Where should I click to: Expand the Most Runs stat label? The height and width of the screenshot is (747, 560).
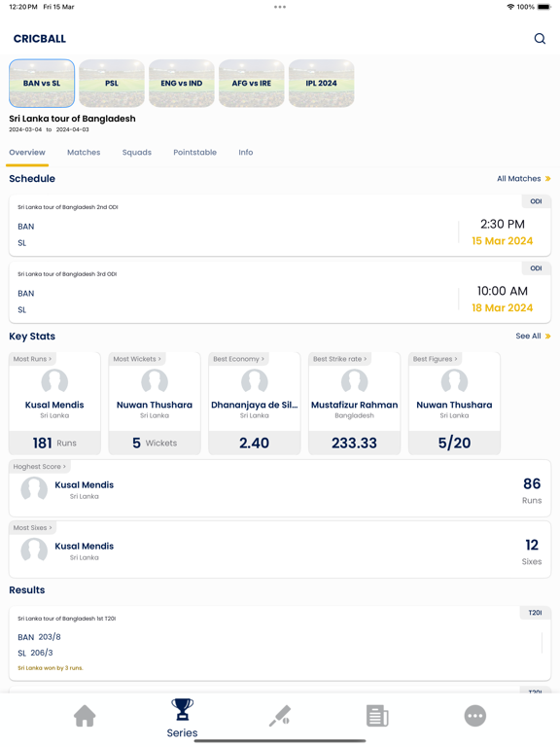[x=32, y=359]
